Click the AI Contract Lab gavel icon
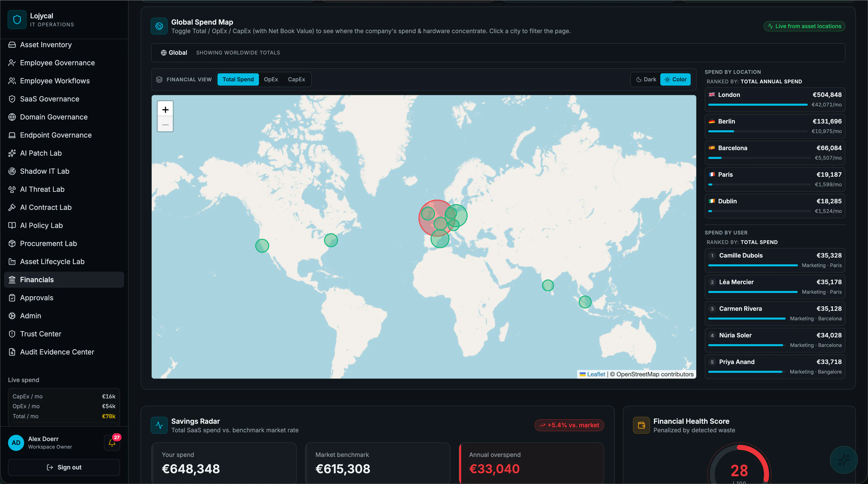 (12, 207)
